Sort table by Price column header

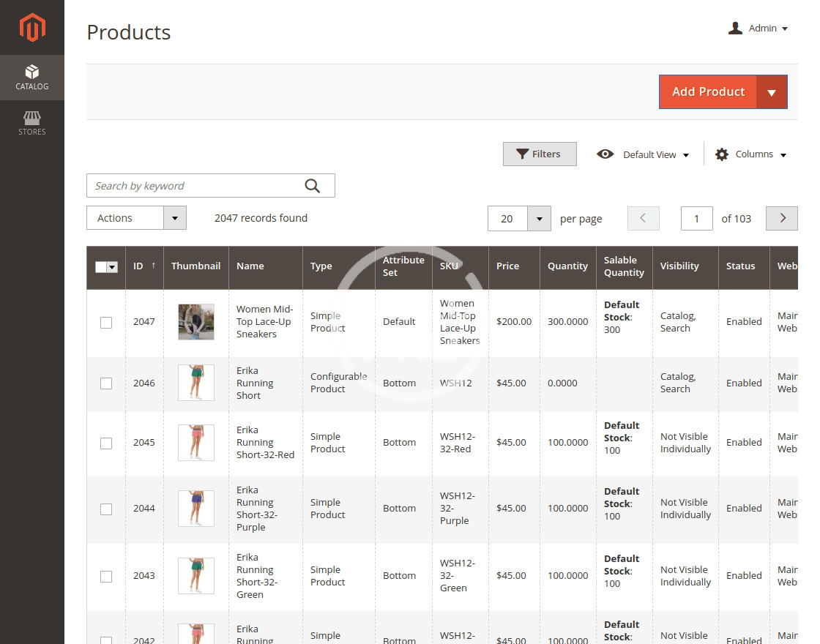click(507, 266)
